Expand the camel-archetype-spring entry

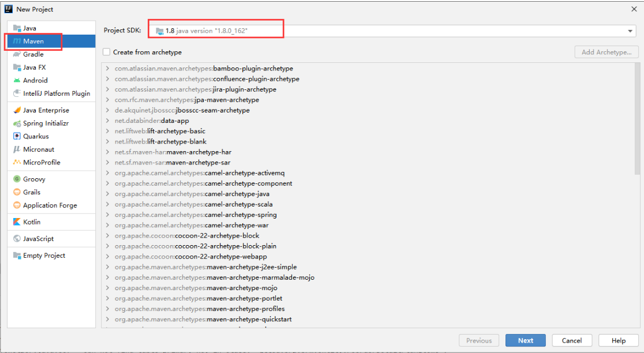(x=107, y=215)
